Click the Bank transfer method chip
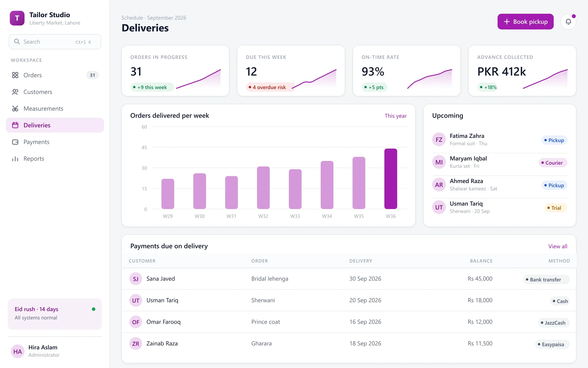Image resolution: width=588 pixels, height=368 pixels. point(546,279)
